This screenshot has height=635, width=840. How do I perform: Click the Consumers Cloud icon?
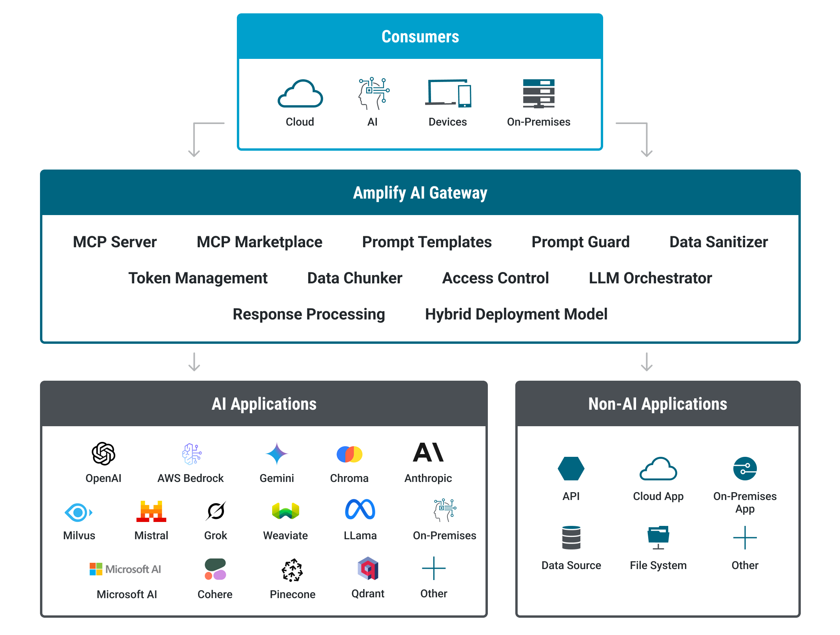point(300,94)
